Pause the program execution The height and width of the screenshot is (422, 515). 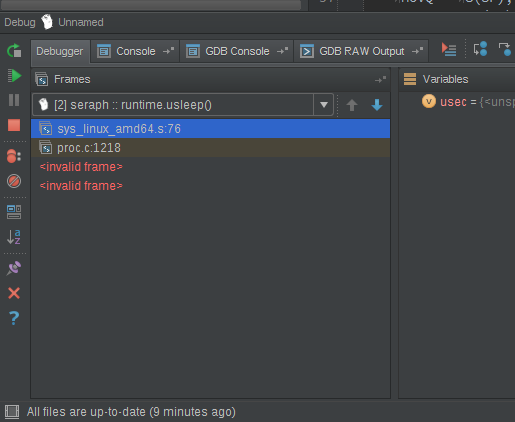(14, 100)
